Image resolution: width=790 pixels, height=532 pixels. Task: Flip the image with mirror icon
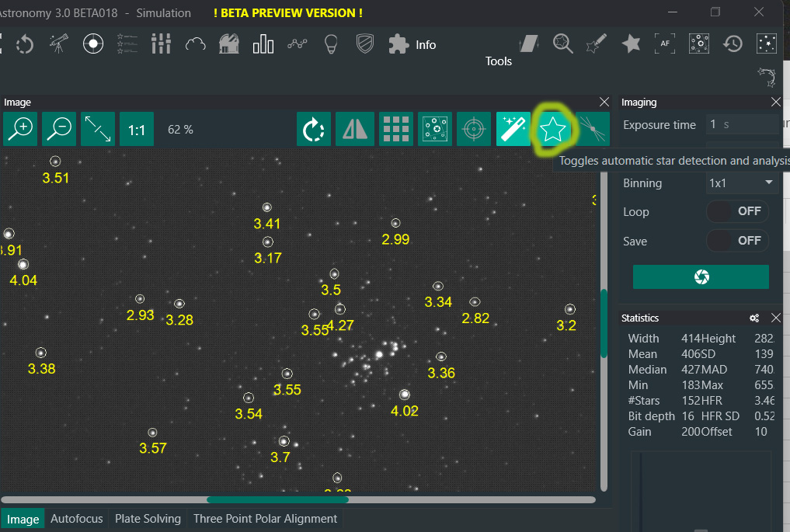tap(354, 130)
